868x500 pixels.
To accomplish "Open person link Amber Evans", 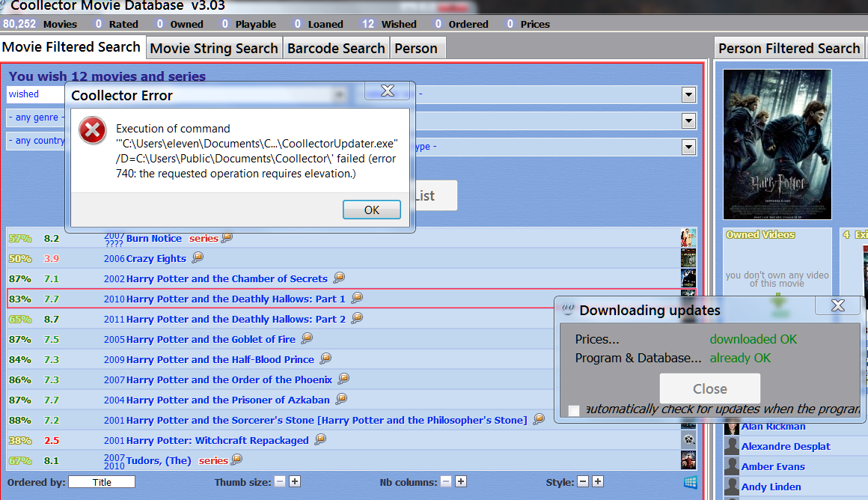I will pyautogui.click(x=773, y=467).
